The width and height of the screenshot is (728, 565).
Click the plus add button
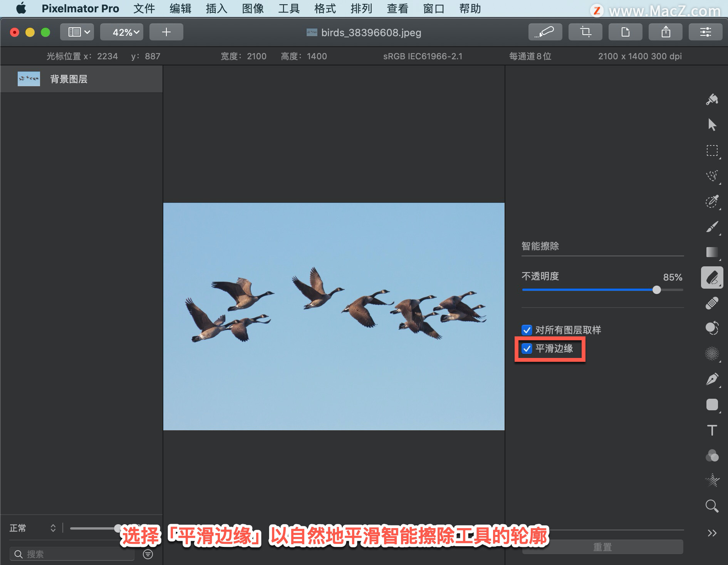pos(166,32)
